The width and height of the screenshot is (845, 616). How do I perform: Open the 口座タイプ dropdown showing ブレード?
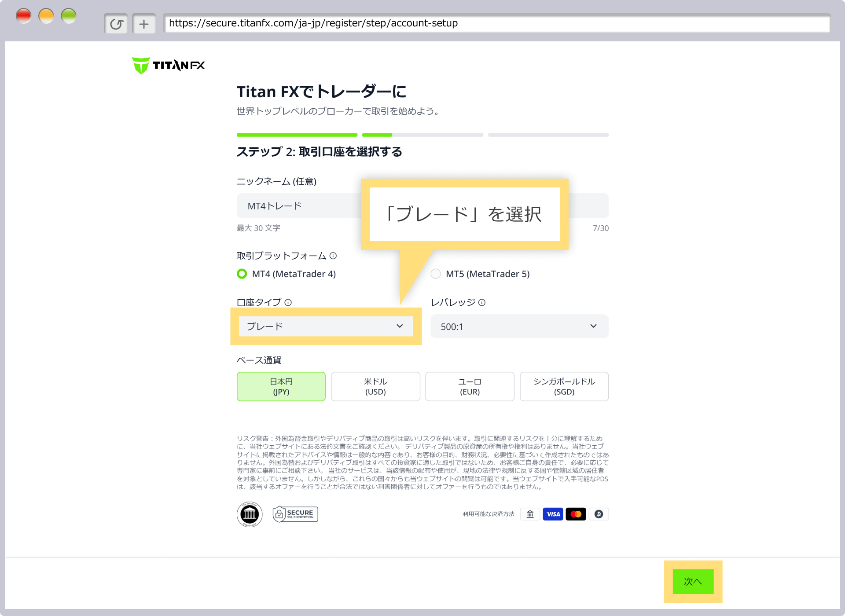(x=326, y=326)
